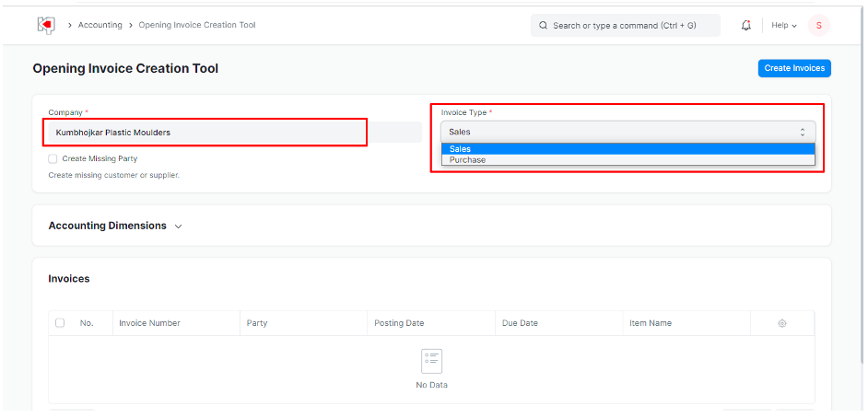This screenshot has width=868, height=418.
Task: Go to the Accounting breadcrumb link
Action: pyautogui.click(x=100, y=25)
